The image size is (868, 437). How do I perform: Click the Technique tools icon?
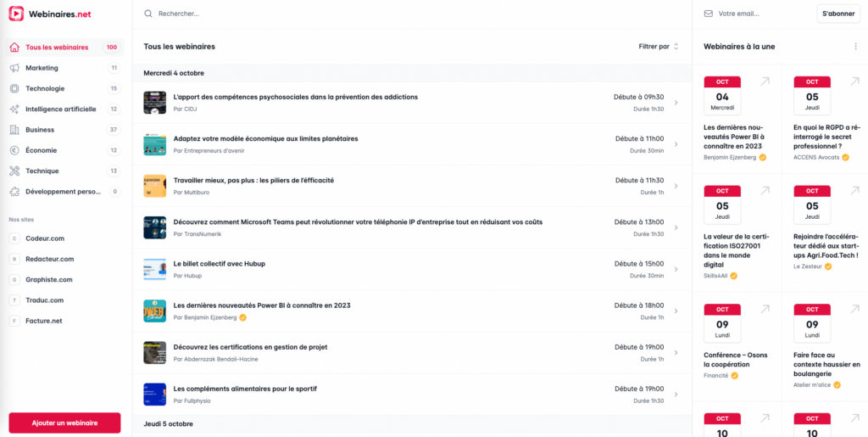[14, 171]
